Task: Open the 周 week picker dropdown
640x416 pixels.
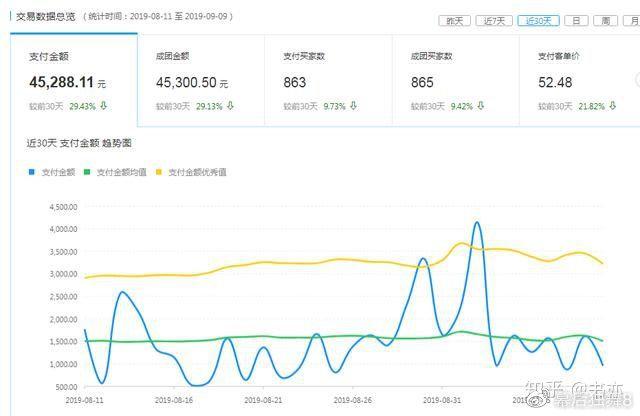Action: pos(606,20)
